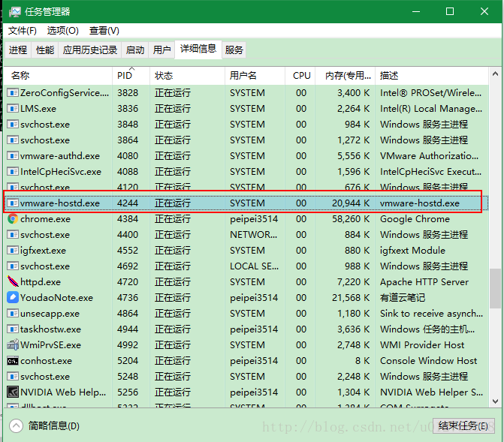504x442 pixels.
Task: Select the conhost.exe process name
Action: coord(47,361)
